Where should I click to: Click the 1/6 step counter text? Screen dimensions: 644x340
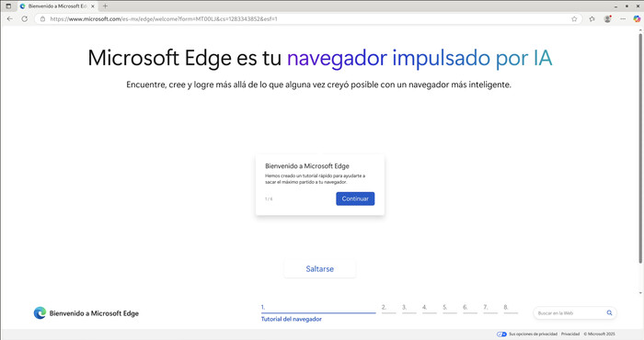tap(269, 198)
